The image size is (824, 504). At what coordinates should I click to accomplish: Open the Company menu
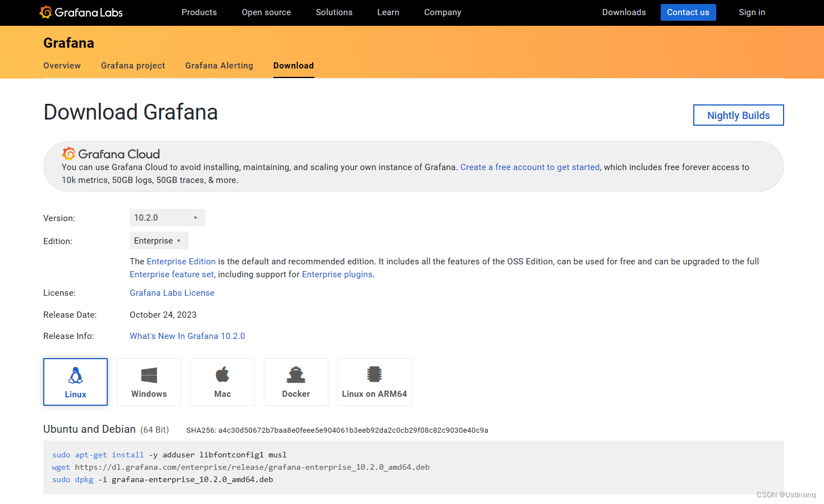443,12
